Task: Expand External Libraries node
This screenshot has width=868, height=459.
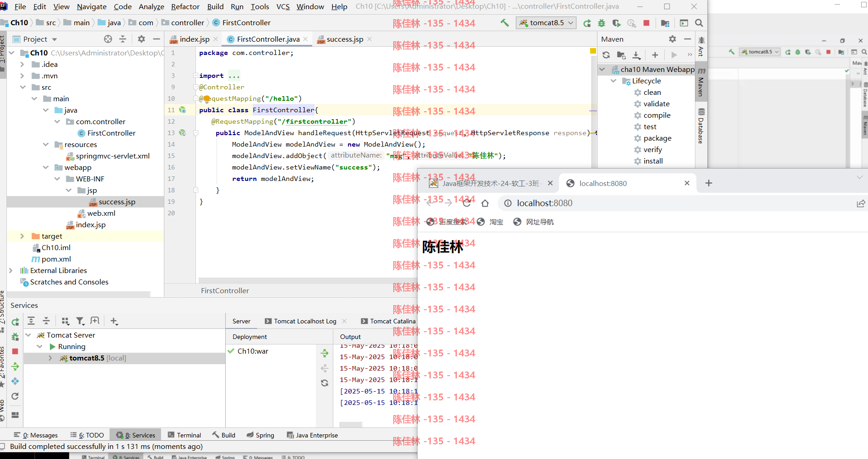Action: pyautogui.click(x=11, y=271)
